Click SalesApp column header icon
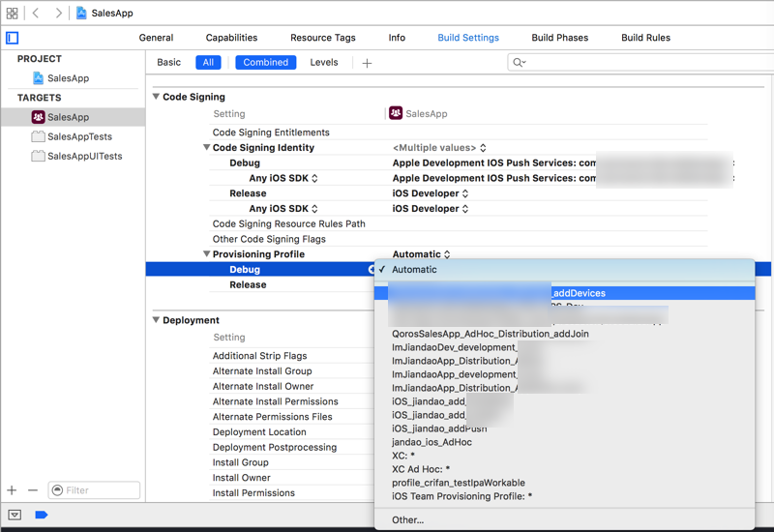Viewport: 774px width, 532px height. click(396, 113)
